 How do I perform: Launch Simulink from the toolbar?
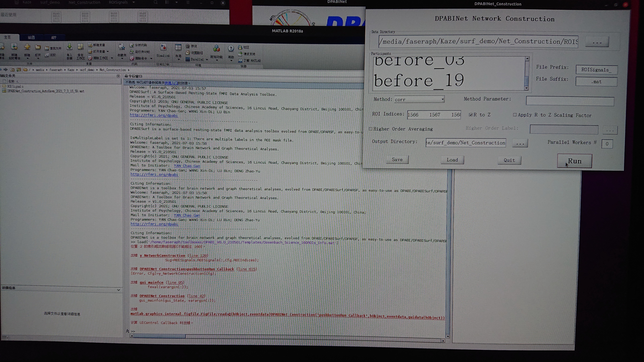[163, 47]
